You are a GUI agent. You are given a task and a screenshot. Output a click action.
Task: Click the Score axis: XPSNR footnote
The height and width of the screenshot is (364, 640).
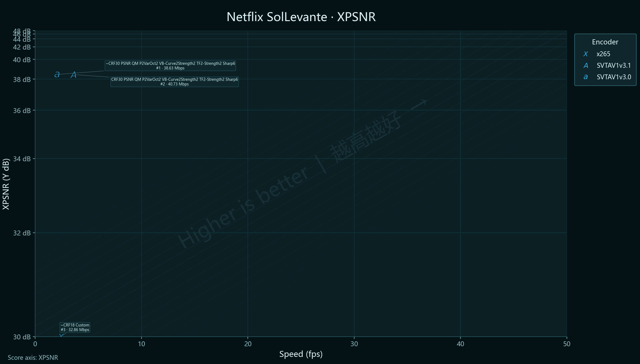tap(33, 358)
